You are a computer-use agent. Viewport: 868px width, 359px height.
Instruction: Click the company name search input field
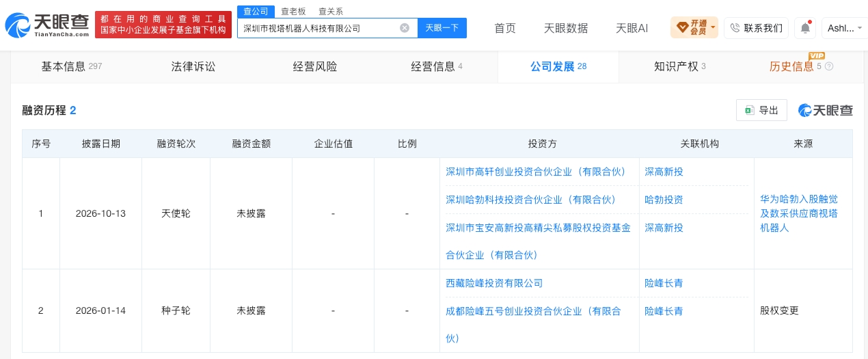coord(318,28)
